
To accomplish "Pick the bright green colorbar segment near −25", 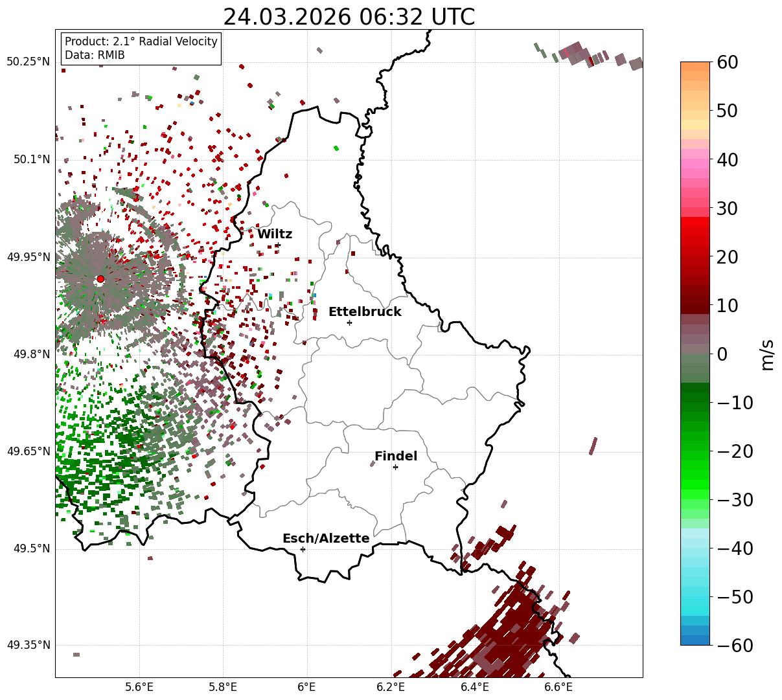I will point(695,476).
